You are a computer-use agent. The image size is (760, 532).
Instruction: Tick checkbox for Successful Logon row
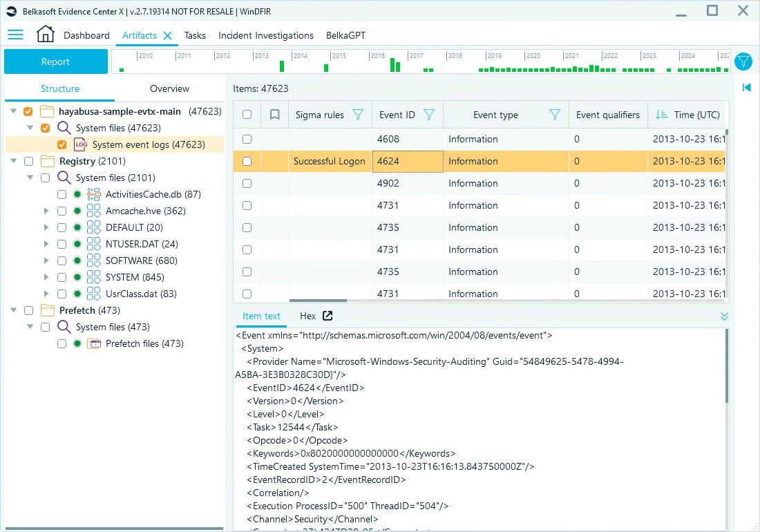coord(247,162)
